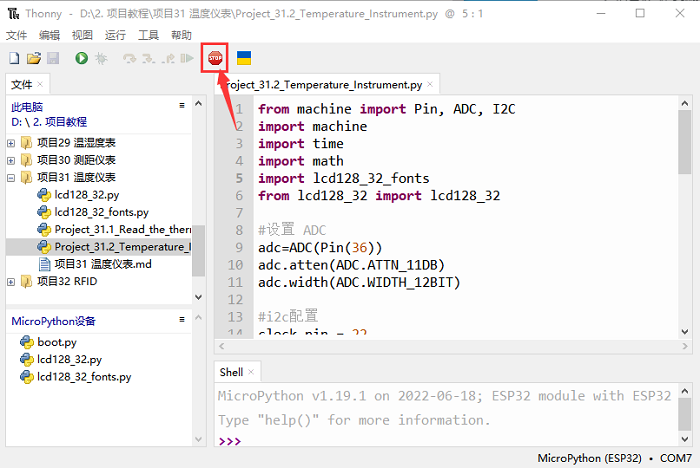Open a file using the folder icon

tap(33, 59)
